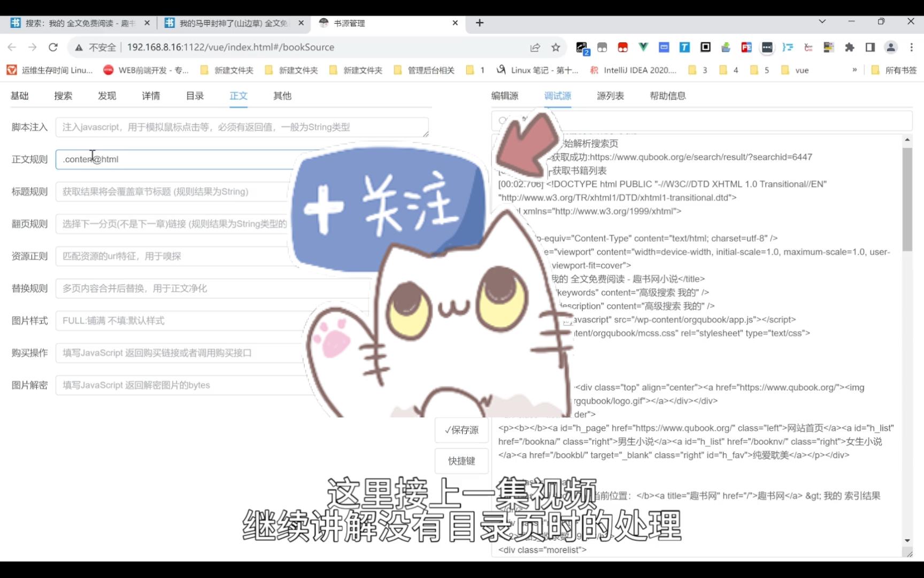This screenshot has width=924, height=578.
Task: Open the '帮助信息' panel tab
Action: pyautogui.click(x=668, y=96)
